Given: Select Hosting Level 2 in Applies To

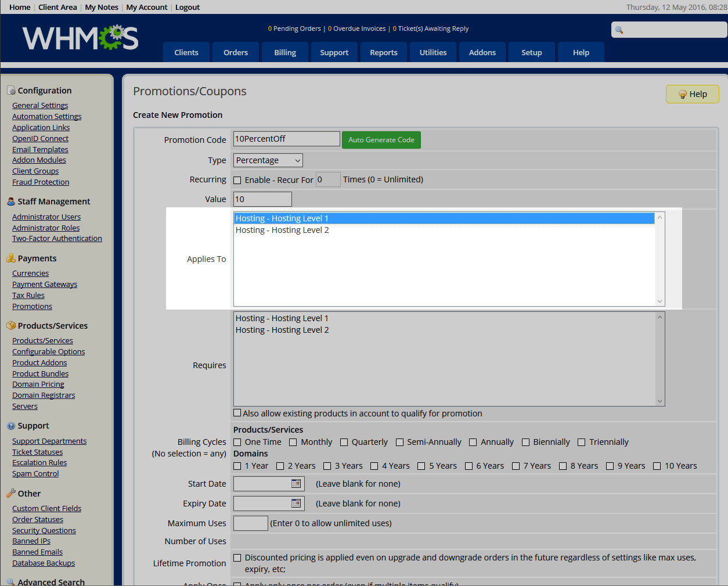Looking at the screenshot, I should coord(444,230).
